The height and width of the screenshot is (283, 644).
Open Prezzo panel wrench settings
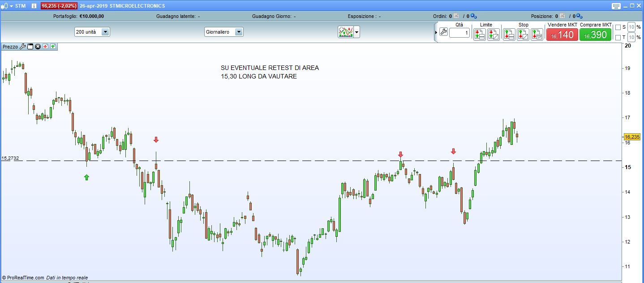(x=23, y=46)
